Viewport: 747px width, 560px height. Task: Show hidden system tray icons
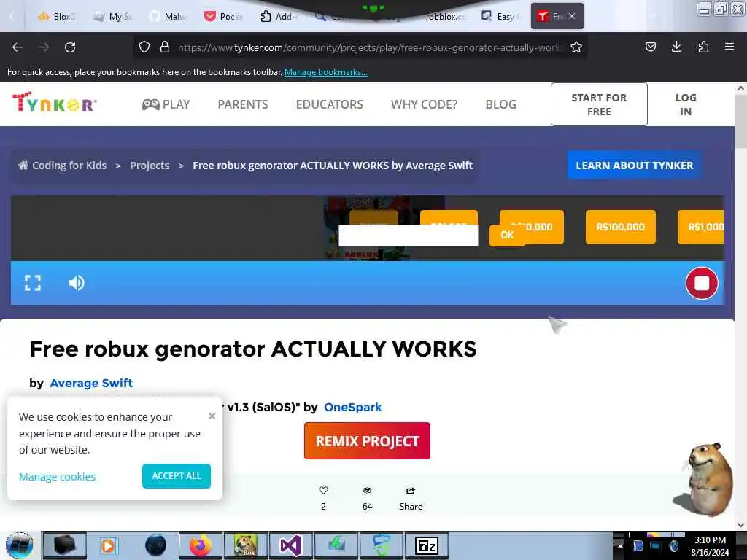pyautogui.click(x=620, y=545)
